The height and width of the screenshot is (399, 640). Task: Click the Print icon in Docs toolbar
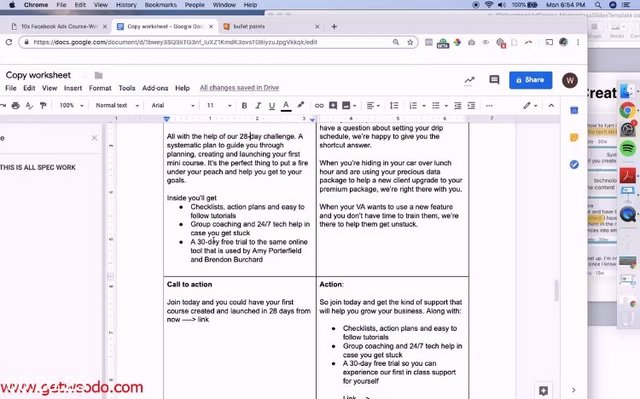pos(16,106)
